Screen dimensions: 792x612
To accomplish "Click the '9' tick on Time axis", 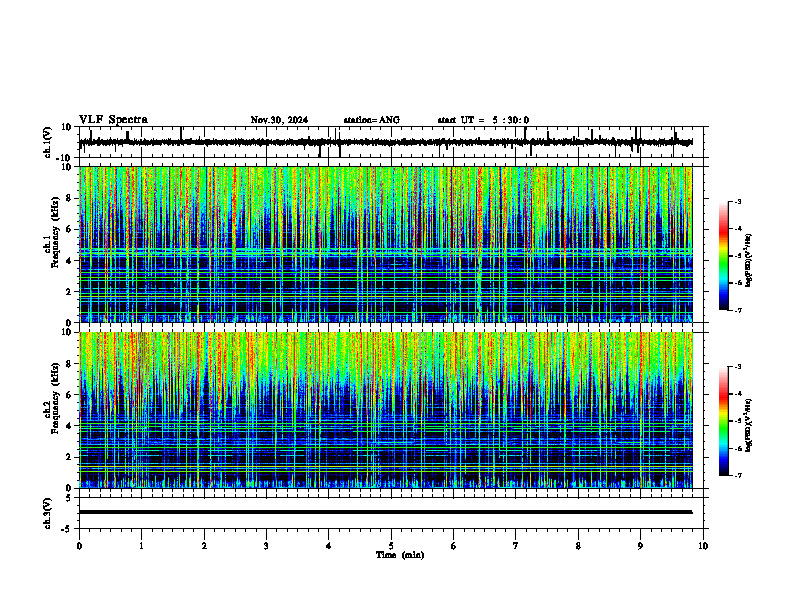I will click(640, 546).
